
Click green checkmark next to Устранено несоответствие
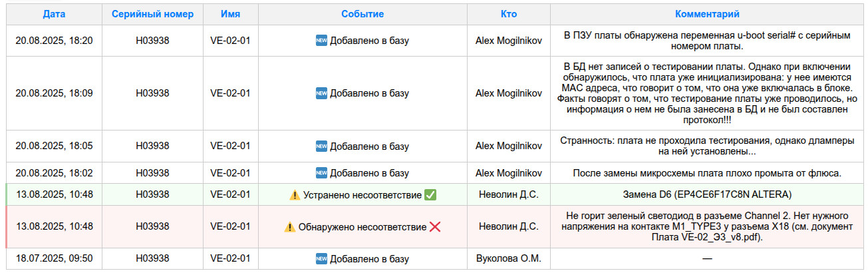pos(430,195)
